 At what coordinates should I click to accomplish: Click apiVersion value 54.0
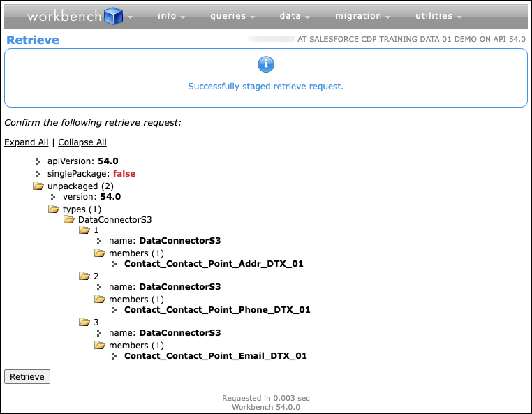point(108,161)
